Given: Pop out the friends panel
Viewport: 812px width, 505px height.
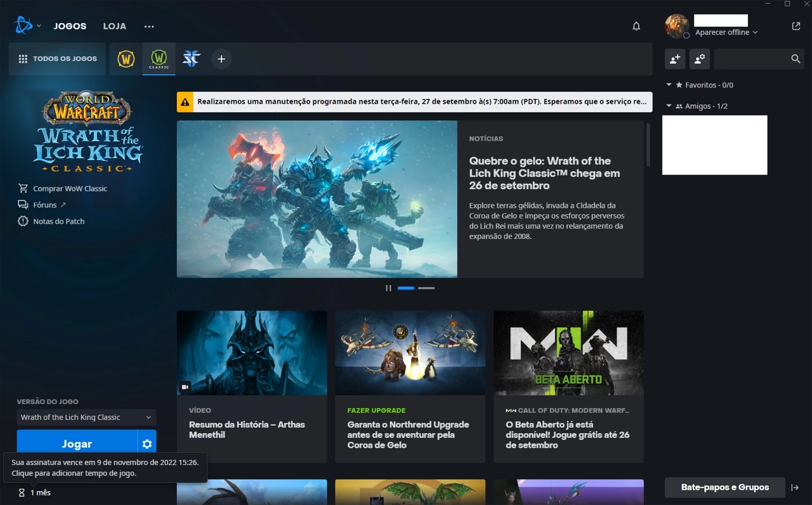Looking at the screenshot, I should [x=796, y=26].
